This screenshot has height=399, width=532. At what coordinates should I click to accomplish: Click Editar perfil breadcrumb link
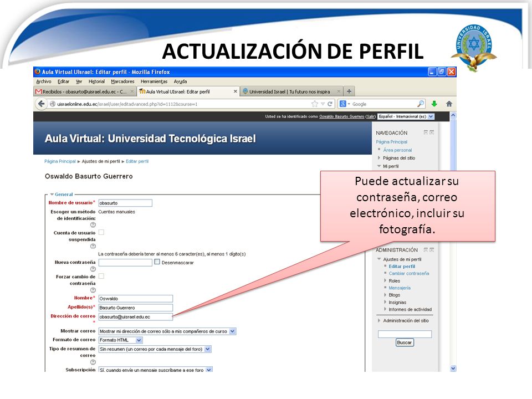[x=137, y=161]
